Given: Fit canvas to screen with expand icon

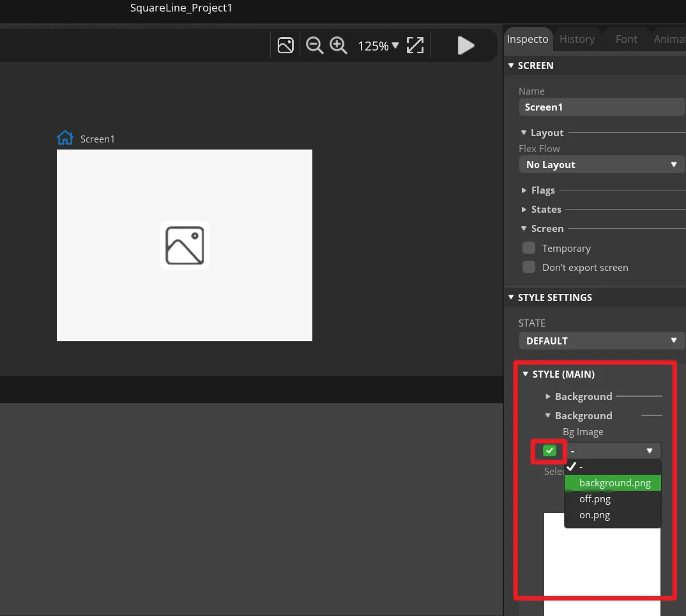Looking at the screenshot, I should coord(415,45).
